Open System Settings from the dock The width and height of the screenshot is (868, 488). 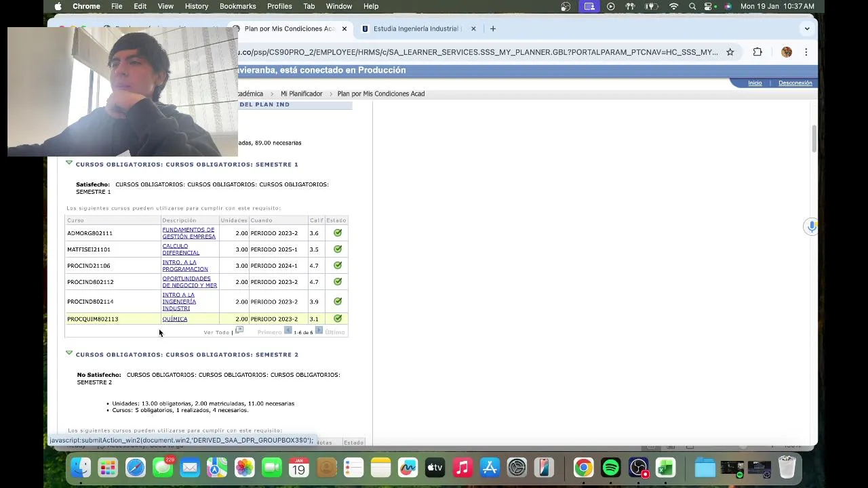tap(517, 468)
